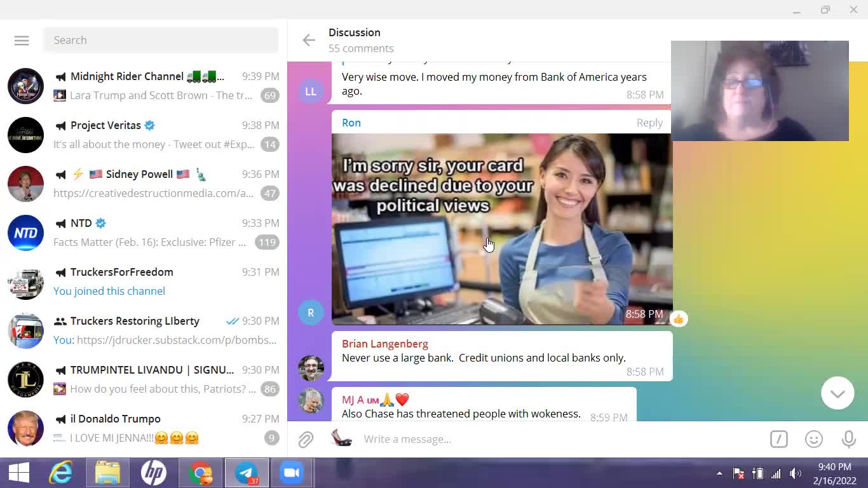Screen dimensions: 868x488
Task: Click network signal tray icon
Action: tap(776, 473)
